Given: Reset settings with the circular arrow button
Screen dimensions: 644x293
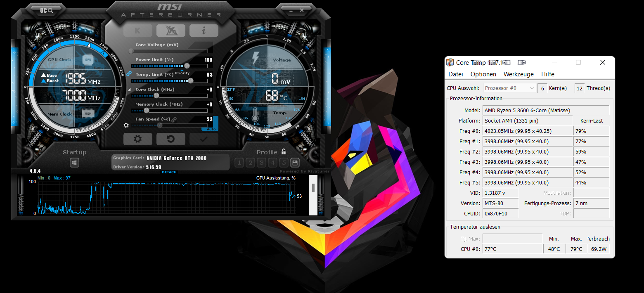Looking at the screenshot, I should tap(170, 139).
